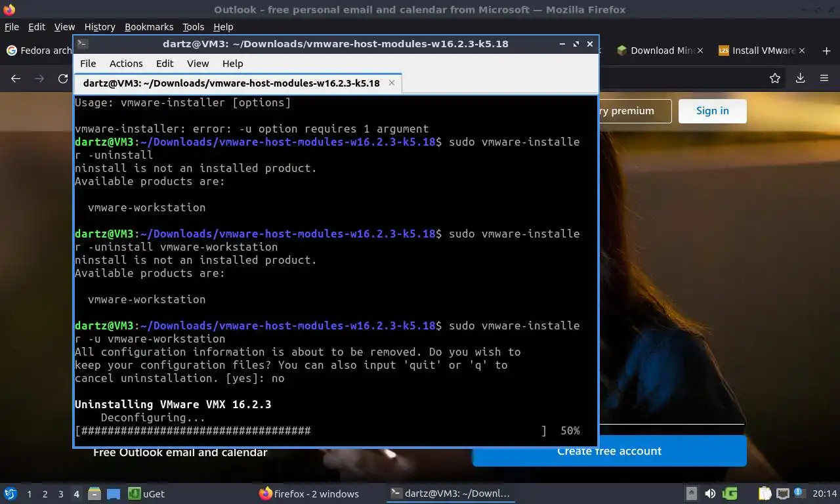Close the terminal window
Screen dimensions: 840x504
[590, 44]
